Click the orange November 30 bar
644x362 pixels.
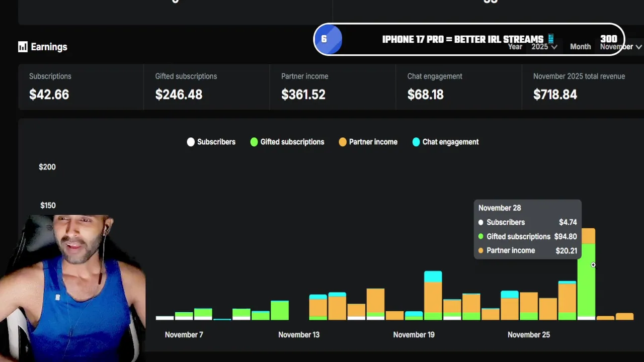pos(624,316)
